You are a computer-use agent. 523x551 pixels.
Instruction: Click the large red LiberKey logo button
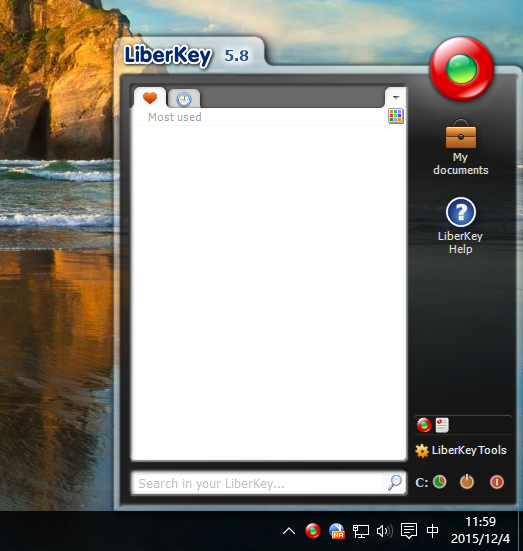coord(461,69)
